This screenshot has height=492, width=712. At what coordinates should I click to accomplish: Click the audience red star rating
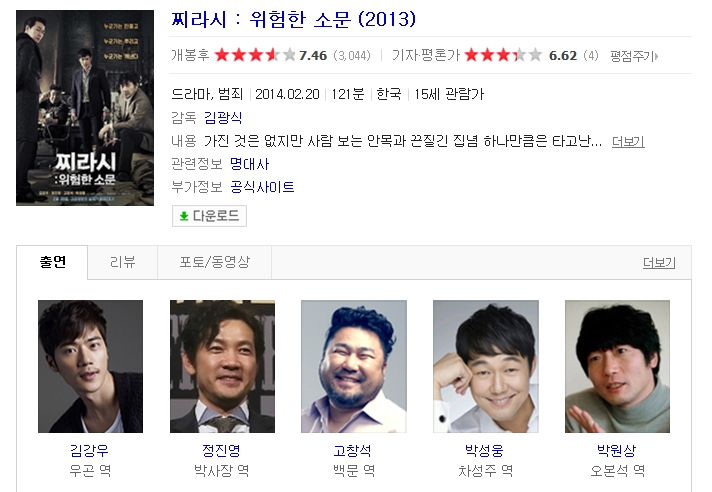[255, 55]
